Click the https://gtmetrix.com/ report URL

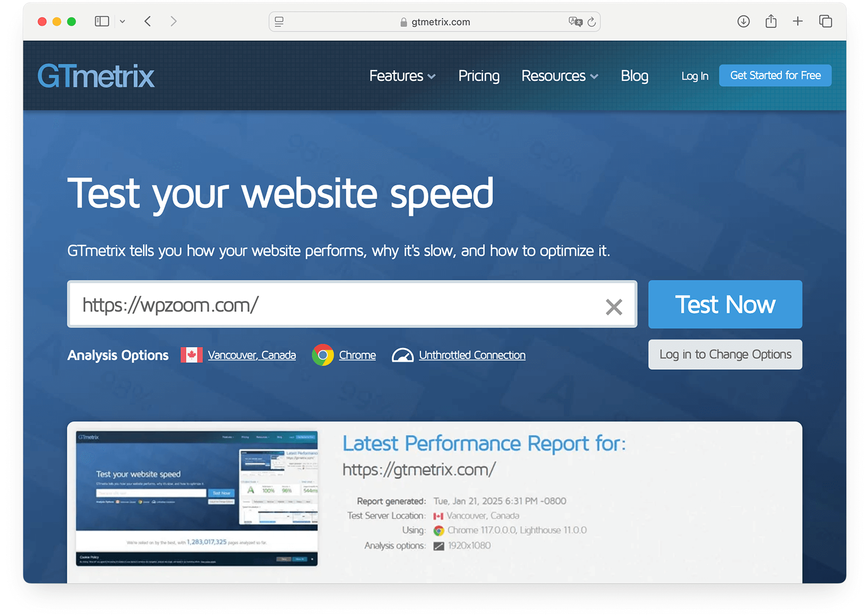pyautogui.click(x=419, y=470)
